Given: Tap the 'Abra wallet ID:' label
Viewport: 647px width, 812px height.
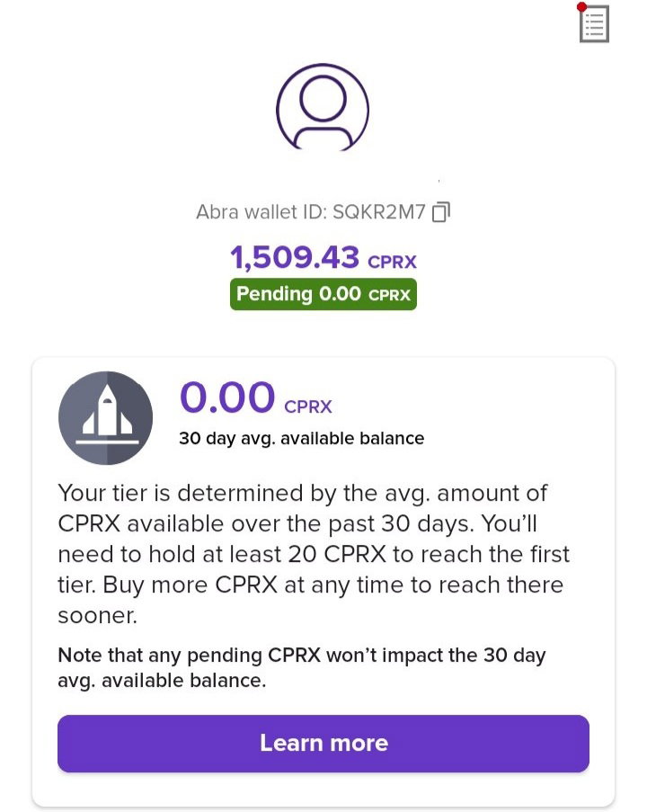Looking at the screenshot, I should [261, 212].
